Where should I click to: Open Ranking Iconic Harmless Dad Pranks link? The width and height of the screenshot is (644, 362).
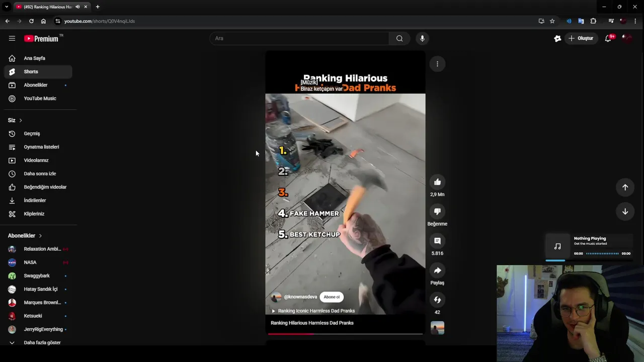pyautogui.click(x=313, y=311)
